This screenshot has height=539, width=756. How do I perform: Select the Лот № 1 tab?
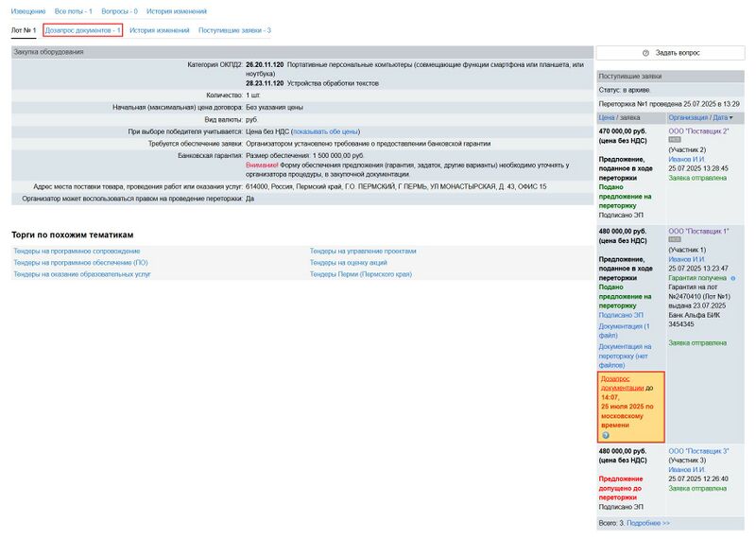pos(24,30)
